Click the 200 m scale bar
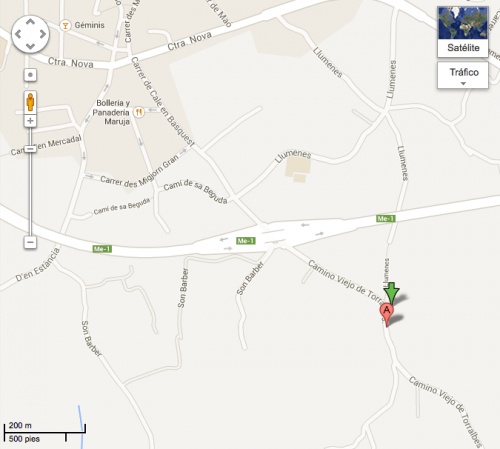Screen dimensions: 500x449 pyautogui.click(x=45, y=432)
